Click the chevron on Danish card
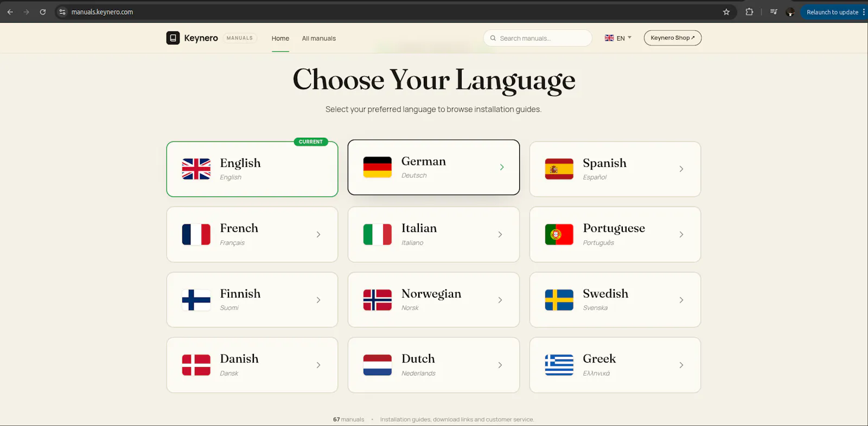Viewport: 868px width, 426px height. (318, 365)
